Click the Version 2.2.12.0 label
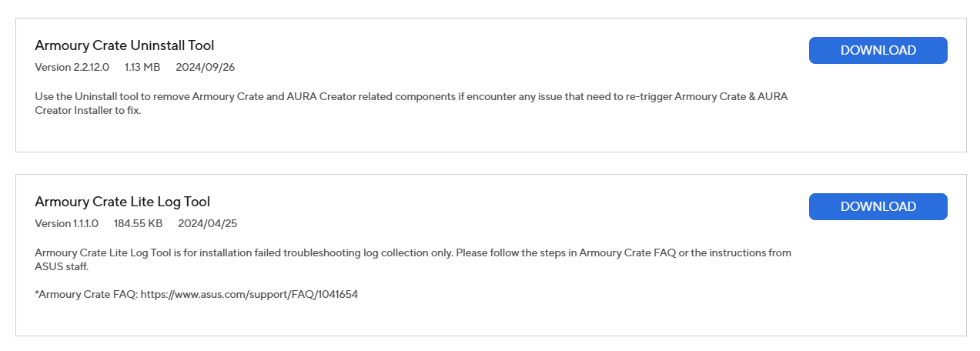 [x=72, y=67]
